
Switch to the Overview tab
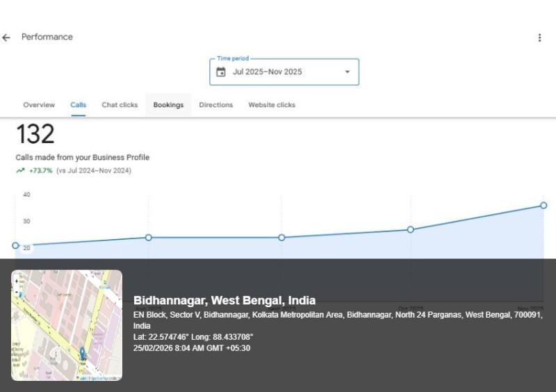[39, 105]
